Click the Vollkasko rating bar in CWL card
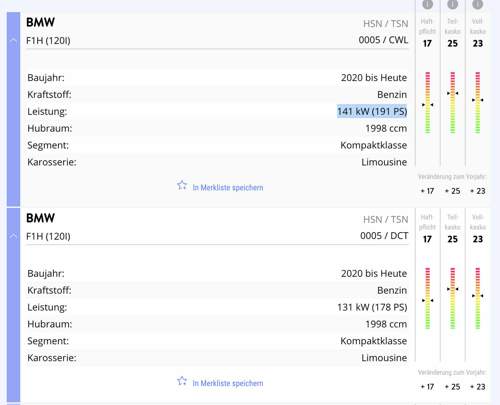 pyautogui.click(x=478, y=103)
